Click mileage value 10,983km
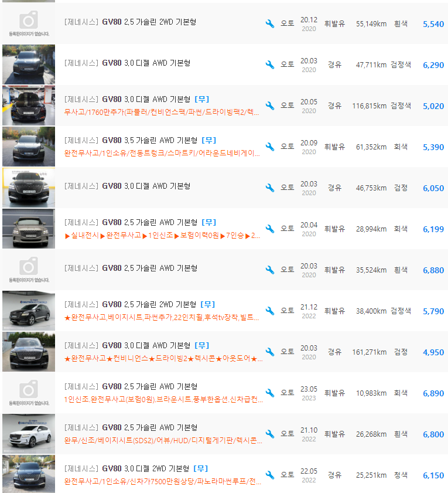Image resolution: width=448 pixels, height=493 pixels. (371, 393)
